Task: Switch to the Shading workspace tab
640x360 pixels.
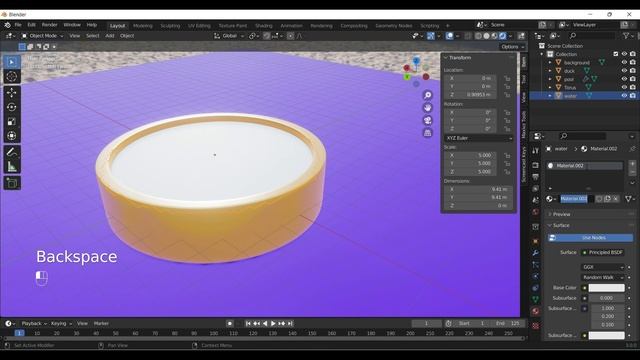Action: pyautogui.click(x=264, y=26)
